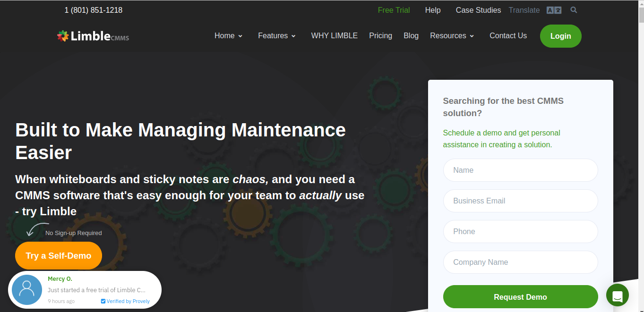Image resolution: width=644 pixels, height=312 pixels.
Task: Click the Translate language icon
Action: coord(554,10)
